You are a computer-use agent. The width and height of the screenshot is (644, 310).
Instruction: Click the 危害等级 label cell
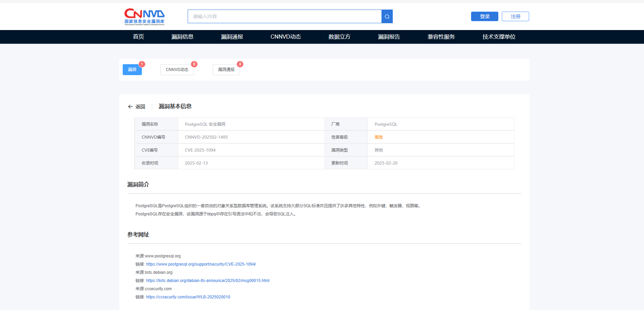(x=346, y=137)
